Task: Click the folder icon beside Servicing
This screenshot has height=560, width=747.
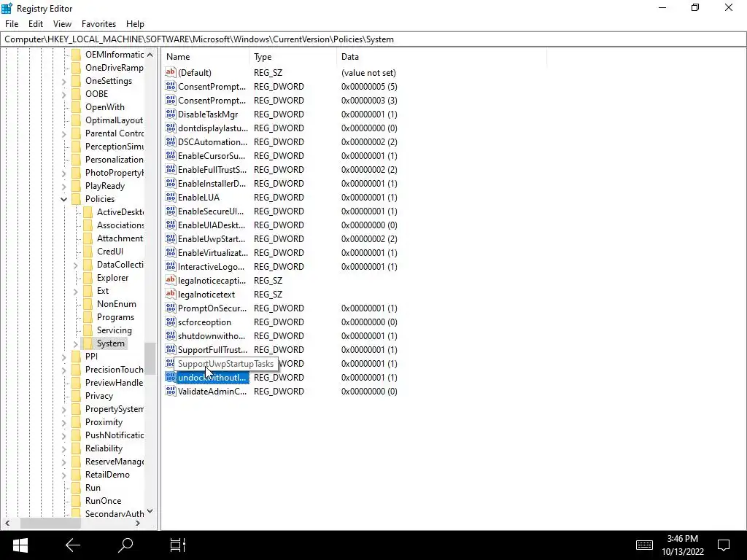Action: tap(88, 330)
